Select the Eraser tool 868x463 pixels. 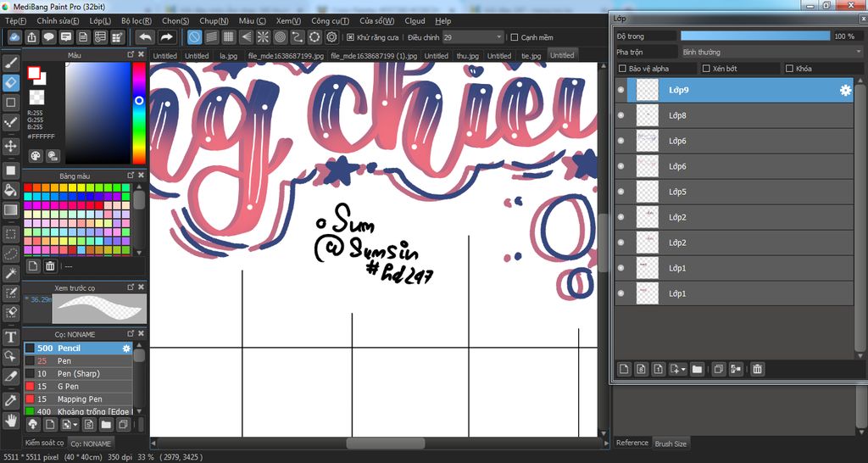[x=10, y=82]
